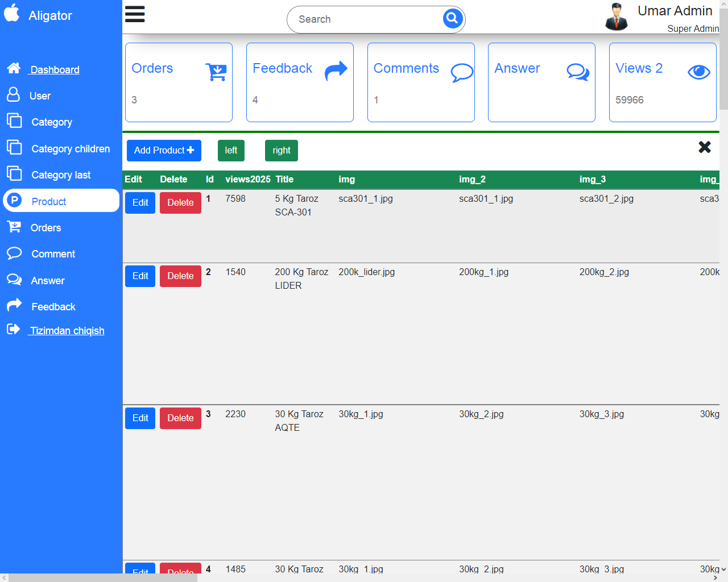Click the Add Product button
This screenshot has height=582, width=728.
click(x=164, y=151)
